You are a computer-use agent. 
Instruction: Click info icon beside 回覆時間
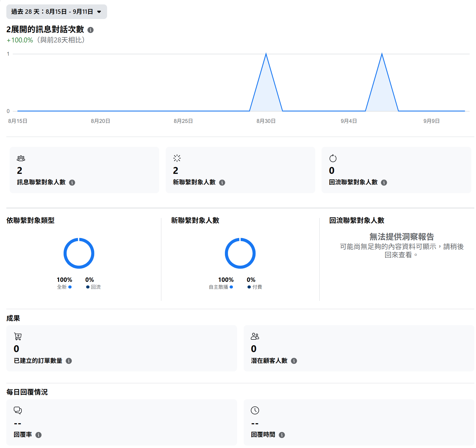[282, 435]
